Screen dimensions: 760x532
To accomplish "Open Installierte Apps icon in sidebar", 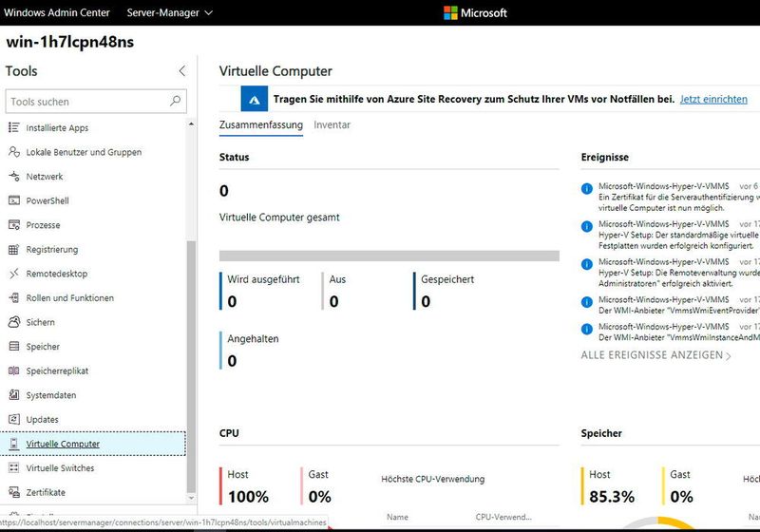I will [13, 127].
